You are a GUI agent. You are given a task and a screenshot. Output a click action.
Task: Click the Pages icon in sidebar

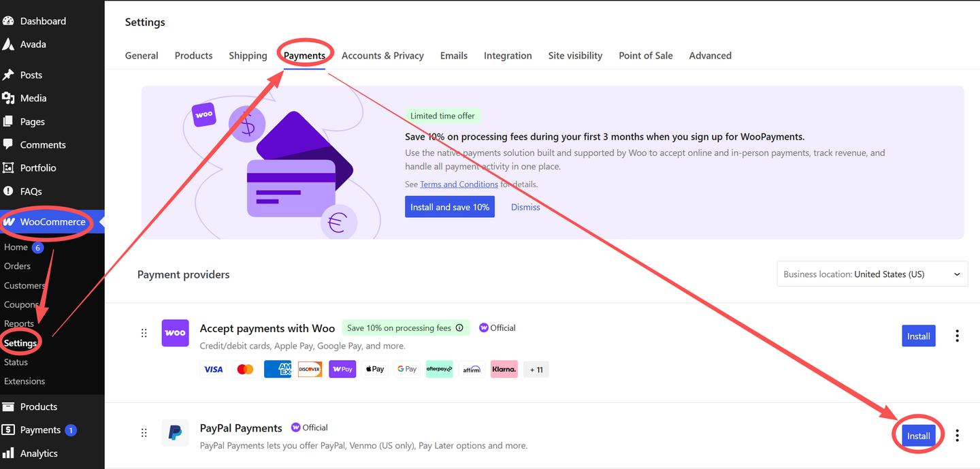click(8, 121)
